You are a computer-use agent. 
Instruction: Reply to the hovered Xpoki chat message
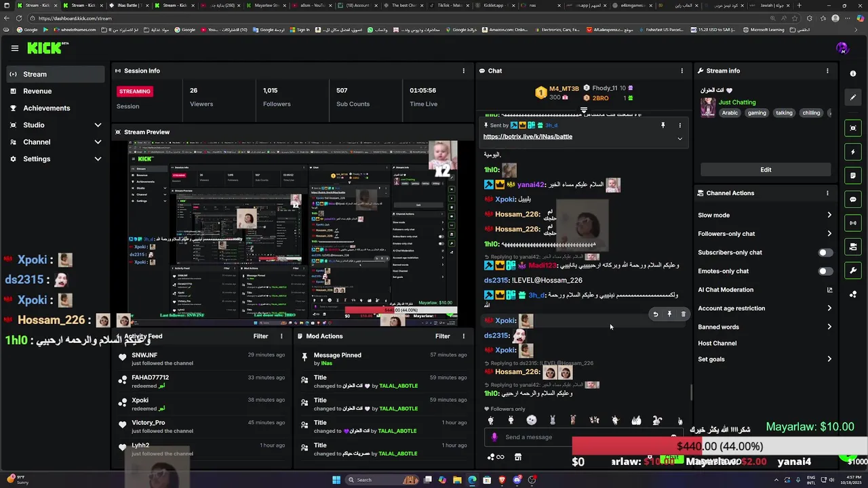(655, 314)
